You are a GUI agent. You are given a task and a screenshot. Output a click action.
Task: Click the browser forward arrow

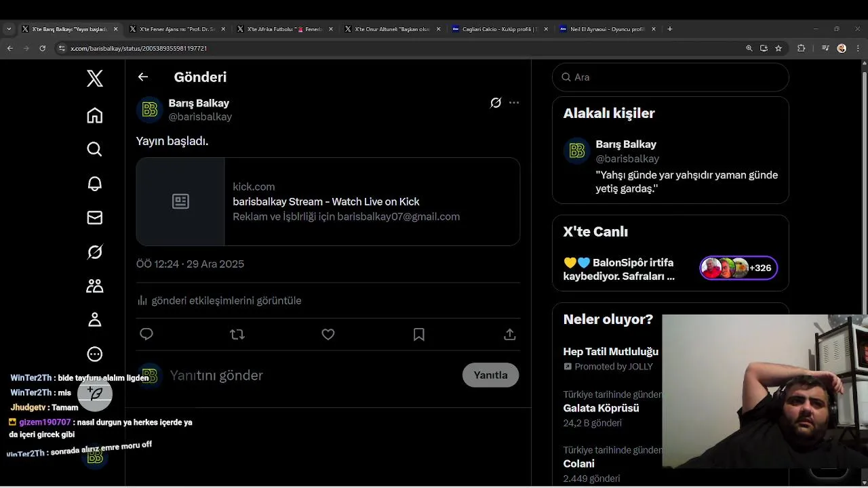[x=26, y=48]
